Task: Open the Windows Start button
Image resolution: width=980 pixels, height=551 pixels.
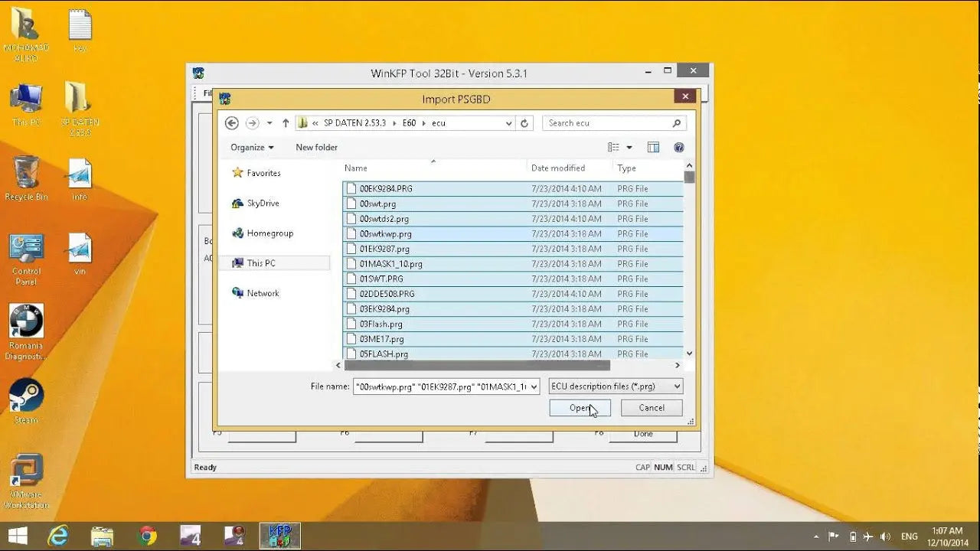Action: tap(18, 536)
